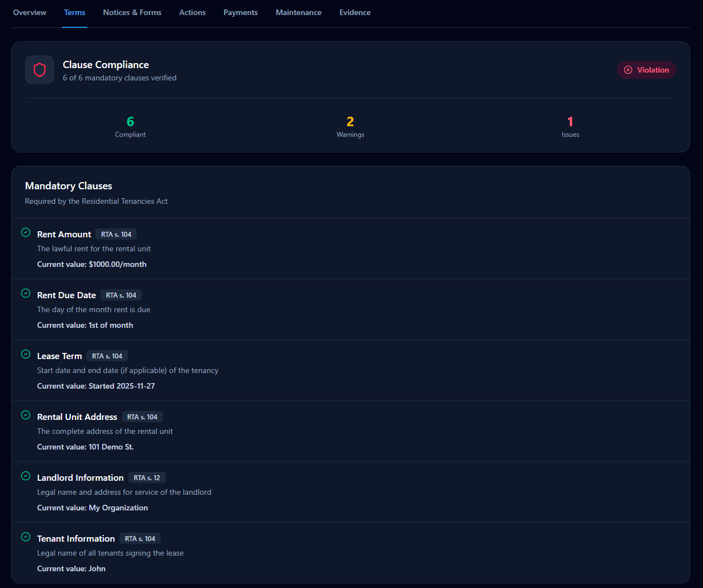Viewport: 703px width, 588px height.
Task: Click the check icon beside Rental Unit Address
Action: pyautogui.click(x=26, y=415)
